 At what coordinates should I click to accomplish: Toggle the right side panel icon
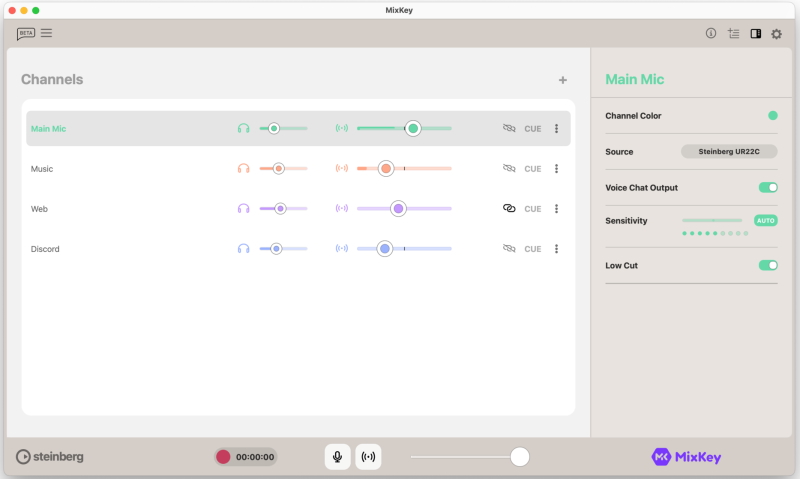(x=756, y=33)
